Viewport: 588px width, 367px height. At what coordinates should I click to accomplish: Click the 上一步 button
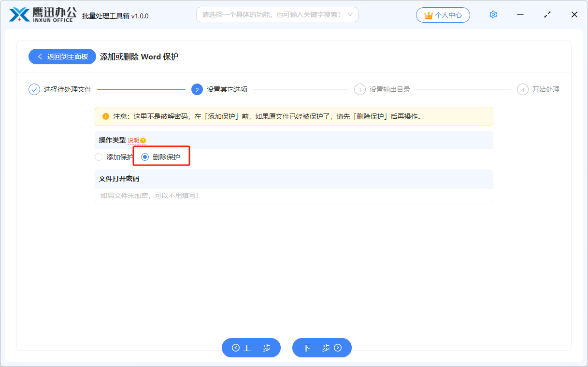(x=251, y=348)
